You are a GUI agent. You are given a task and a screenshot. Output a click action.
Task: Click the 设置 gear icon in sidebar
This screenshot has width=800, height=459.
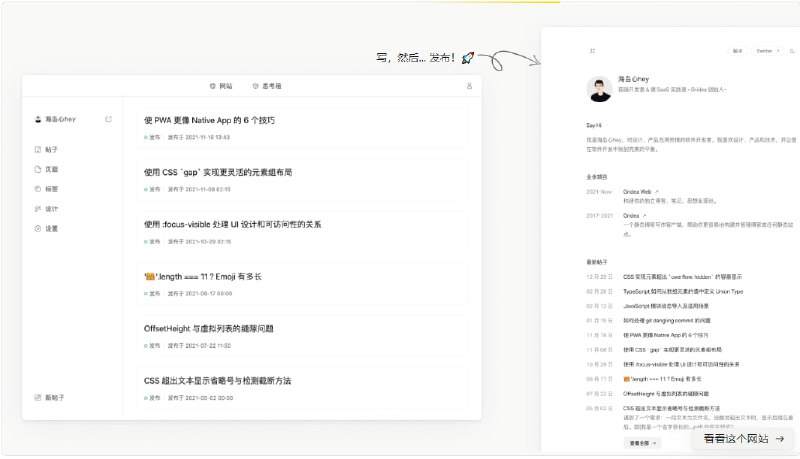click(x=38, y=228)
